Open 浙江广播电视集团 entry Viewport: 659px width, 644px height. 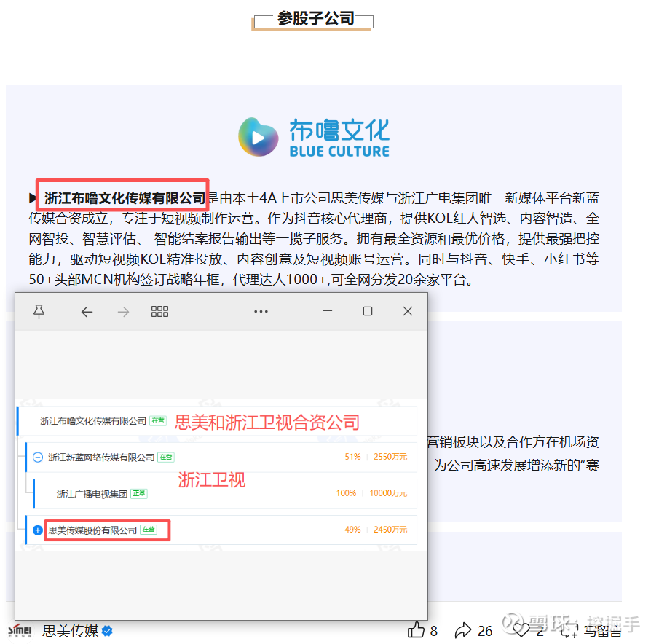click(x=92, y=493)
